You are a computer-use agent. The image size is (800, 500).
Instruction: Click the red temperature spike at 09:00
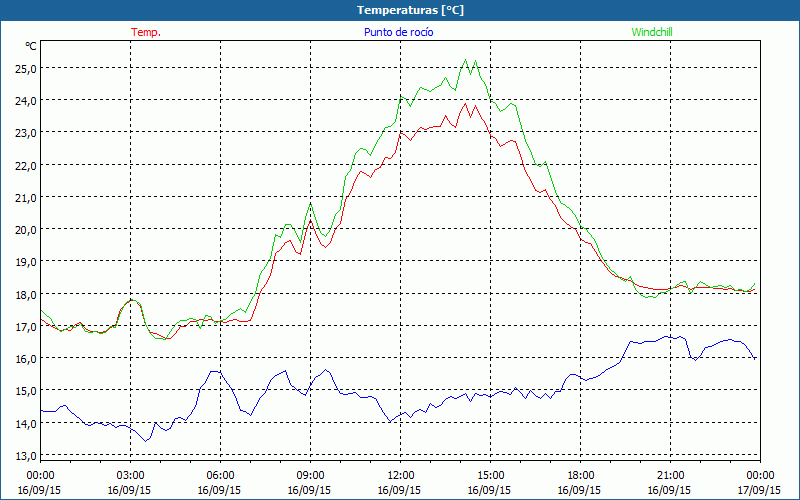click(310, 220)
